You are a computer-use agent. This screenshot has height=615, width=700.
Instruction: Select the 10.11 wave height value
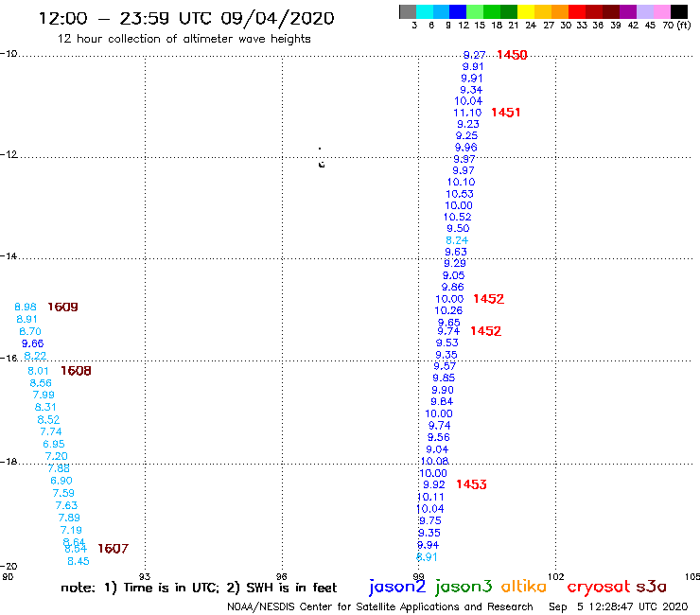click(430, 497)
